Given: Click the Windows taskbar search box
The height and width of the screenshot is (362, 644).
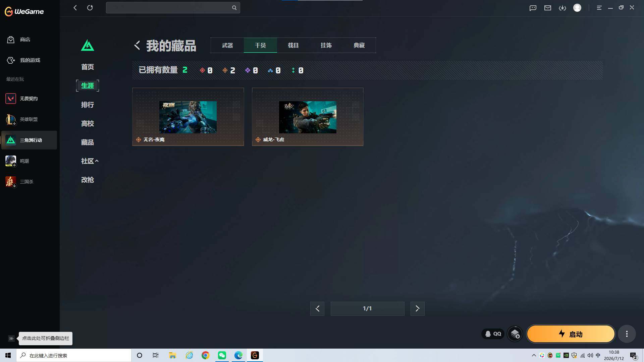Looking at the screenshot, I should (74, 355).
